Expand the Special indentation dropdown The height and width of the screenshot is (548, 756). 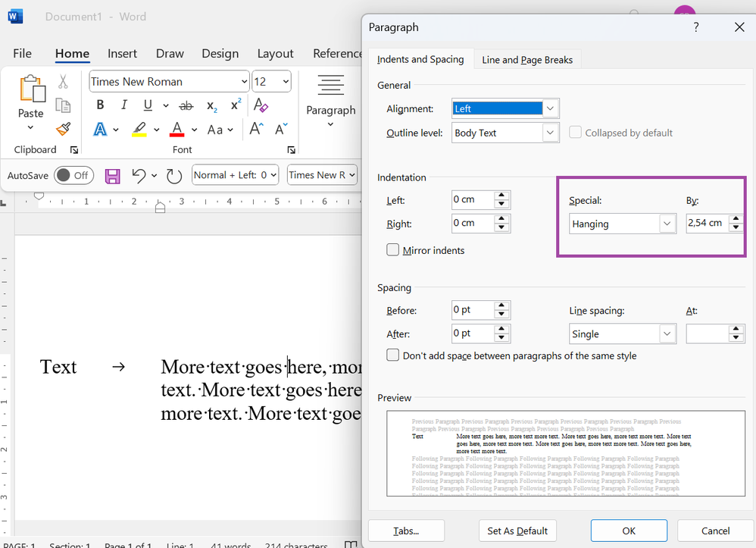pyautogui.click(x=667, y=224)
